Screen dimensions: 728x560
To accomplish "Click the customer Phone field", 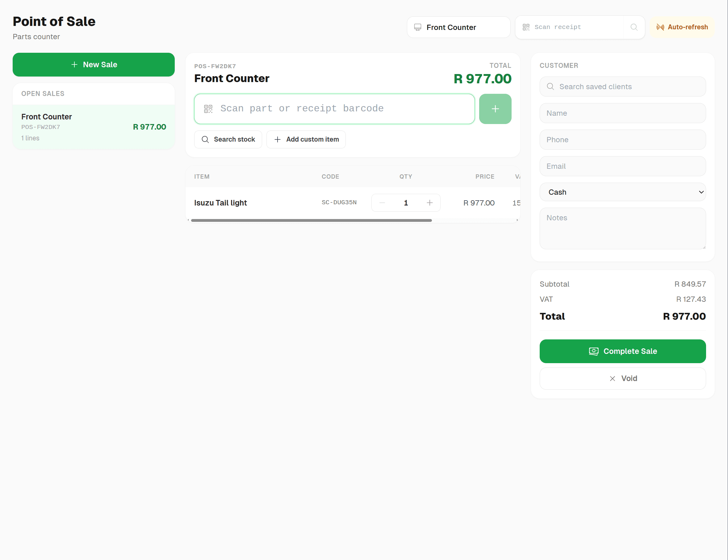I will coord(623,139).
